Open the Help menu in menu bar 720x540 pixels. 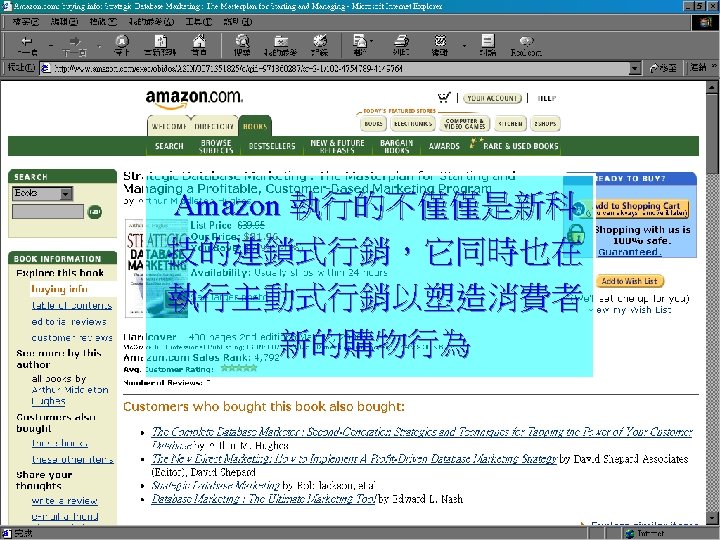[237, 22]
